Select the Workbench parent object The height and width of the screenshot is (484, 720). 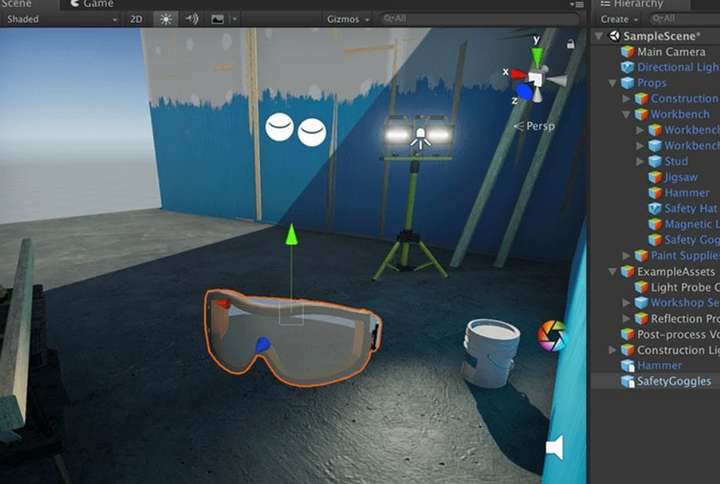tap(680, 114)
